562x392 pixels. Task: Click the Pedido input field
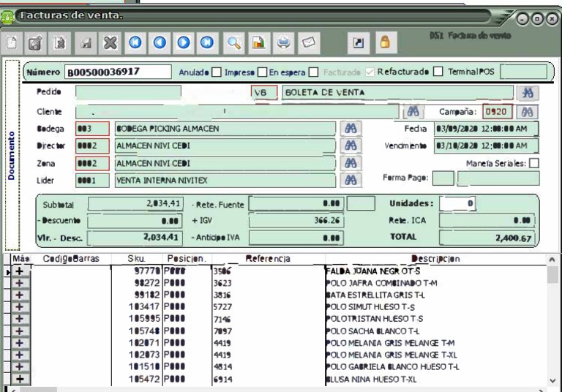point(128,92)
